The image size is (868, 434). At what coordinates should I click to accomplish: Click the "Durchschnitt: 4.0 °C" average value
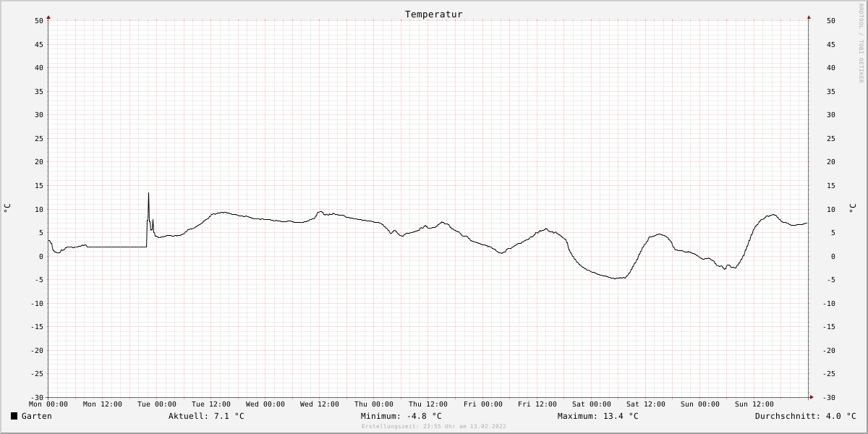point(806,416)
